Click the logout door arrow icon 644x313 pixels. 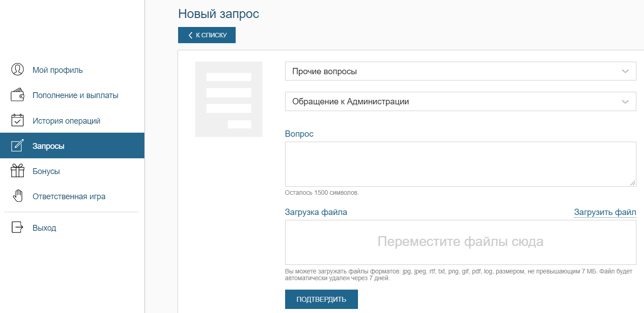[17, 228]
